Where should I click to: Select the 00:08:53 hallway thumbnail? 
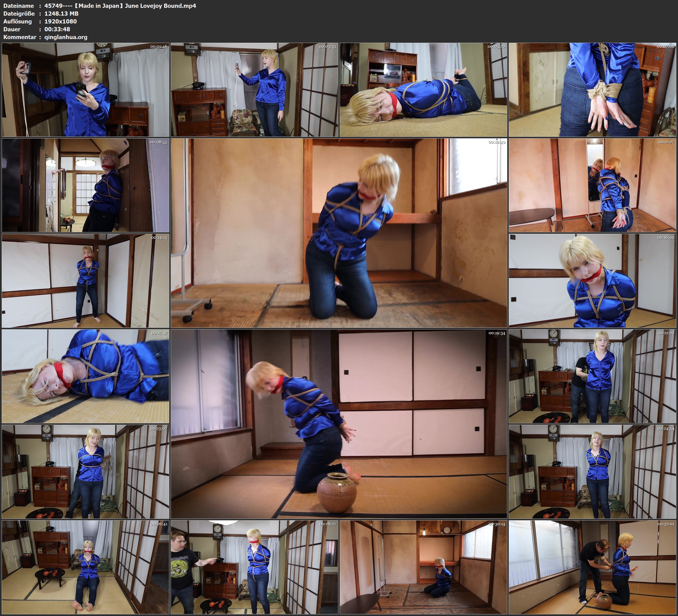85,185
